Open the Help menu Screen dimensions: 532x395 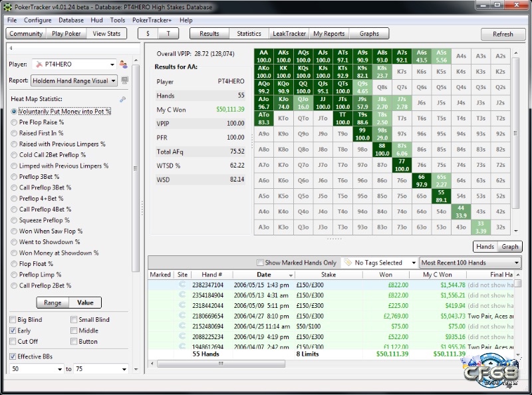tap(186, 20)
